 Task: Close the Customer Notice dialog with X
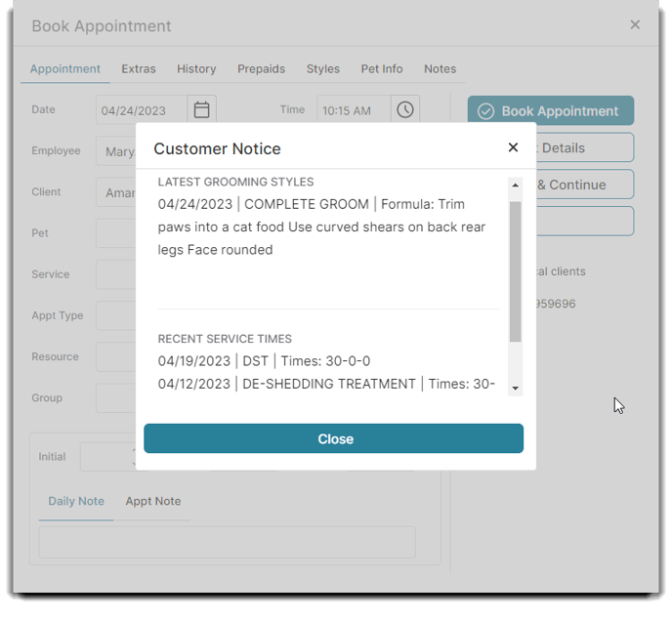click(x=513, y=147)
